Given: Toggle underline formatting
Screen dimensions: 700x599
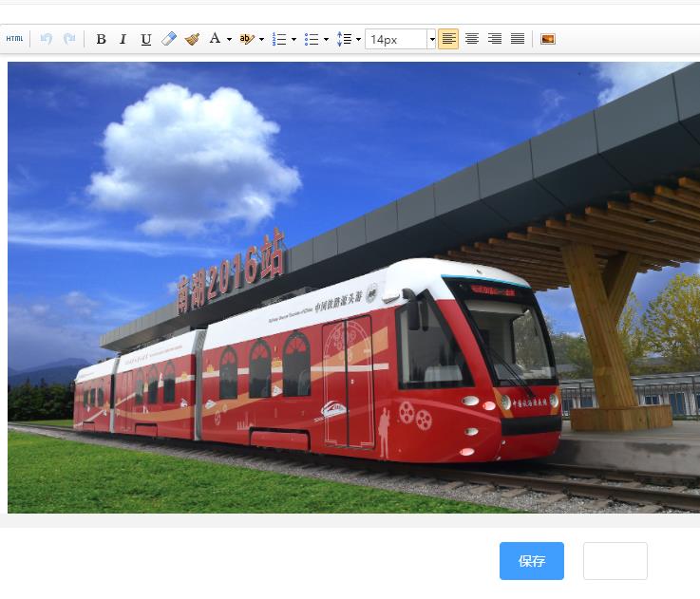Looking at the screenshot, I should (x=145, y=39).
